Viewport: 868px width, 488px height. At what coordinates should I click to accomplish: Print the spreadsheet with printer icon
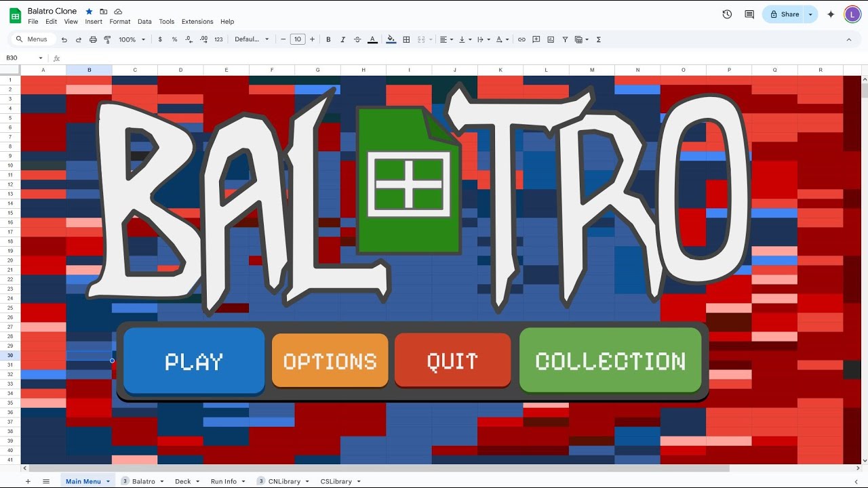pyautogui.click(x=93, y=39)
